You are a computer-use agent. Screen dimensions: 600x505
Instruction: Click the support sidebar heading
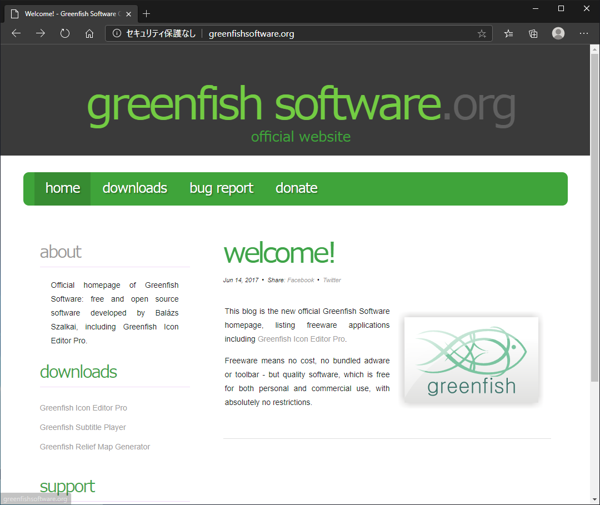(x=67, y=487)
